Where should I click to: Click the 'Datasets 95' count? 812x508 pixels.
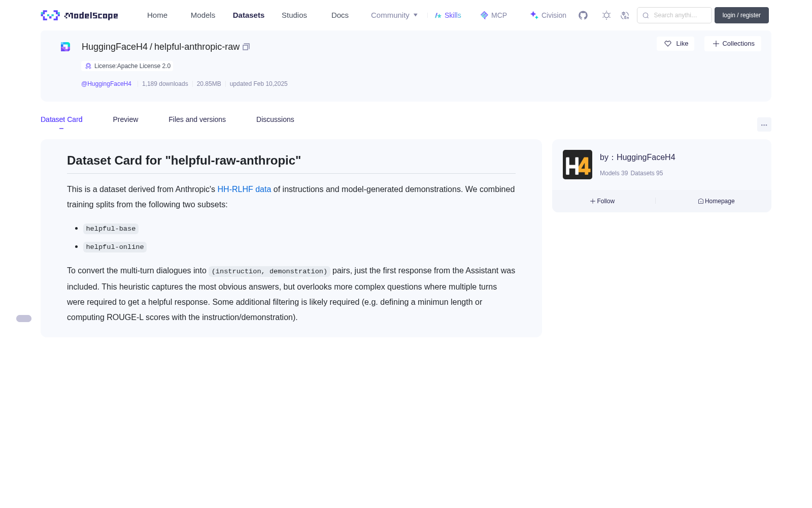[647, 173]
